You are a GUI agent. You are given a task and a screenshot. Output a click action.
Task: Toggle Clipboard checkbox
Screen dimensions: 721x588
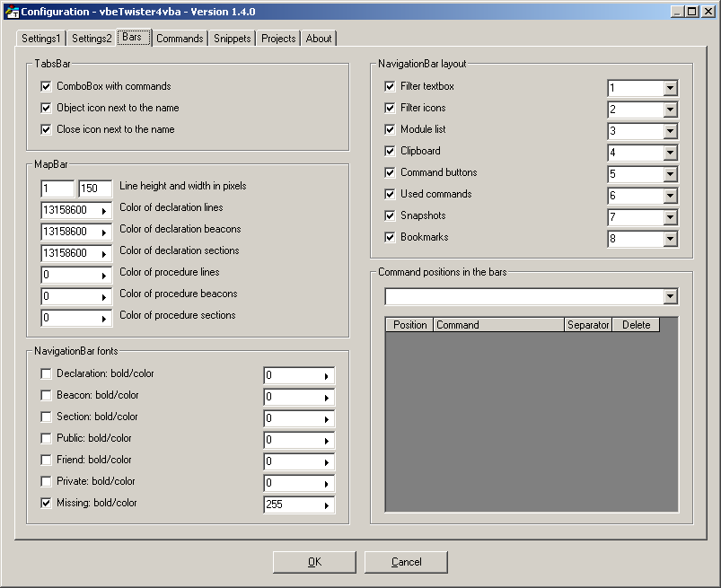click(390, 151)
